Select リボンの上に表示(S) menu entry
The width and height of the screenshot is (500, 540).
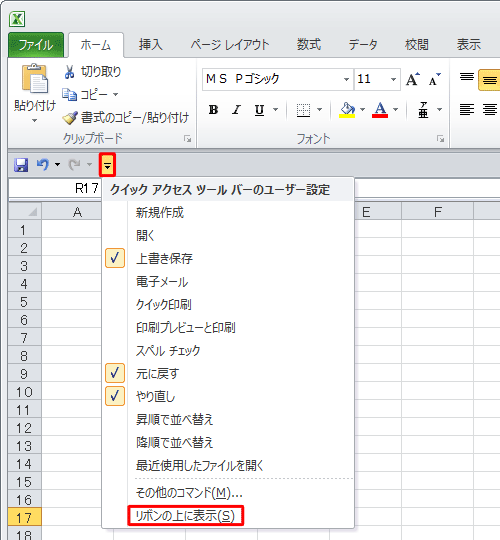pos(185,516)
